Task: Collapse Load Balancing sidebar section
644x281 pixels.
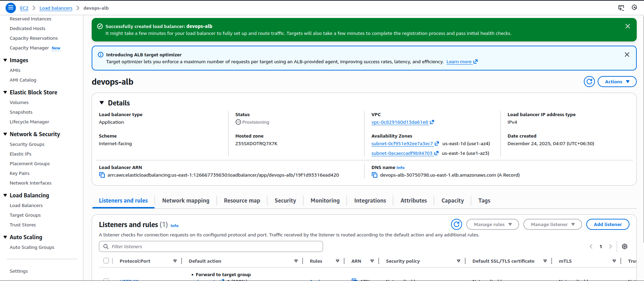Action: [x=5, y=195]
